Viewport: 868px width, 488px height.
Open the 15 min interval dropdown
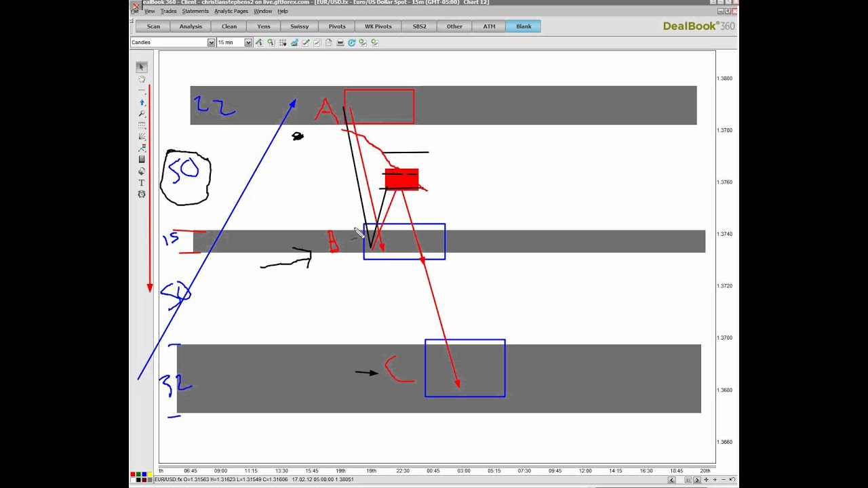pyautogui.click(x=248, y=42)
